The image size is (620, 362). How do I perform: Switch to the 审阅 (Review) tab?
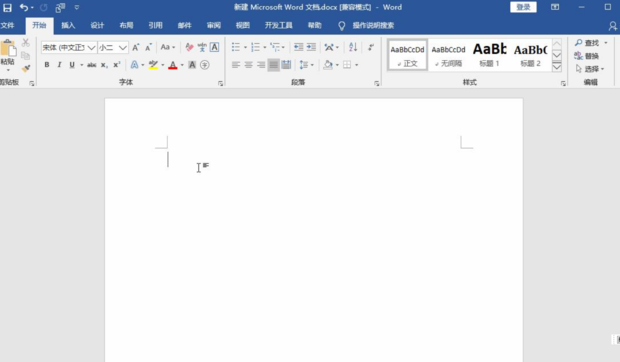[x=214, y=25]
